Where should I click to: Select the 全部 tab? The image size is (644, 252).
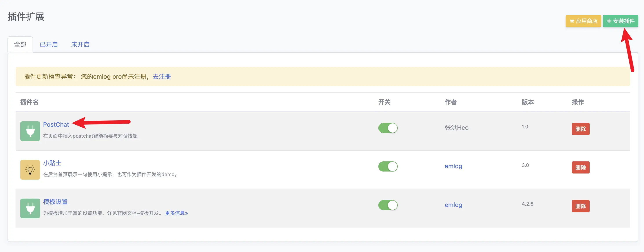click(20, 44)
